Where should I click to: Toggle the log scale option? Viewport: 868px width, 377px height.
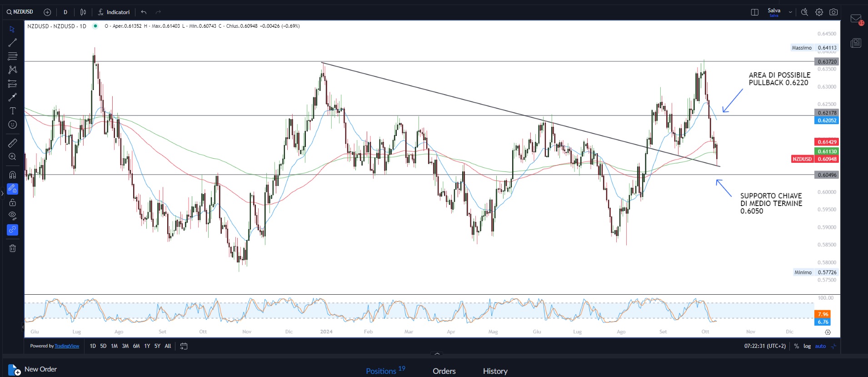pos(807,346)
